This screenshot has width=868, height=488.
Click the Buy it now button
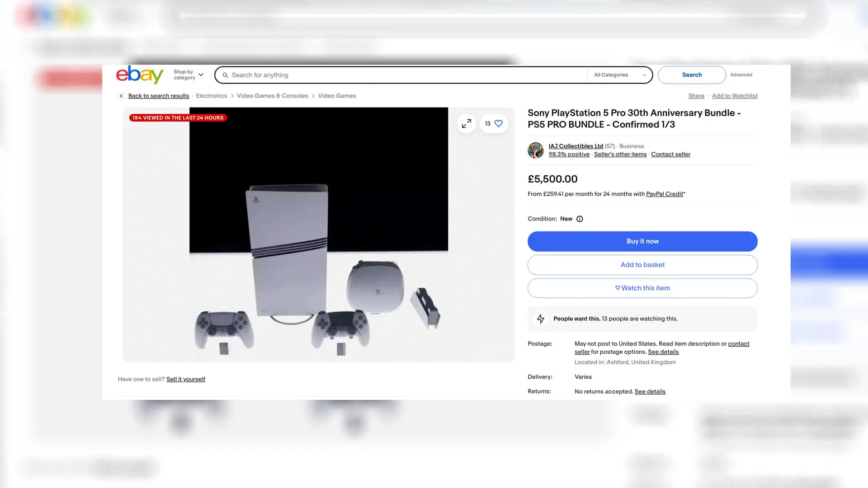642,241
